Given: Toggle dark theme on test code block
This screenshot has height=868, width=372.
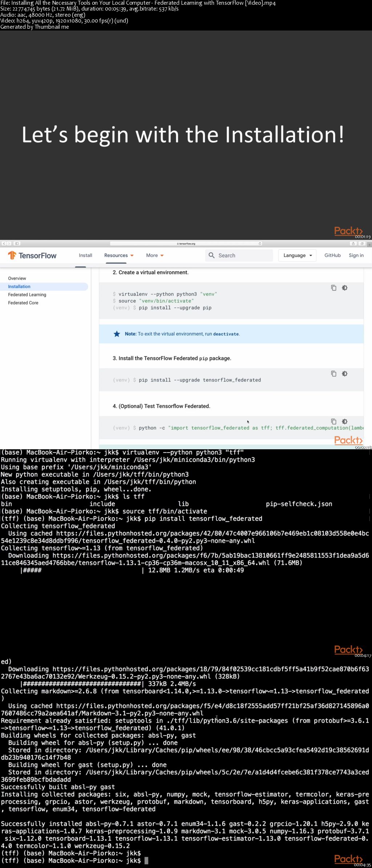Looking at the screenshot, I should tap(345, 422).
